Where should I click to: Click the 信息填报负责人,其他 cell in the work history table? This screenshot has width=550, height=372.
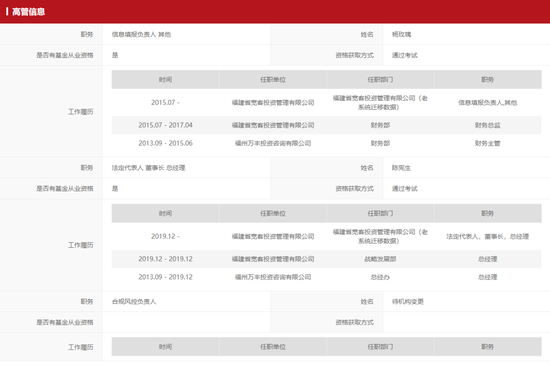(487, 102)
